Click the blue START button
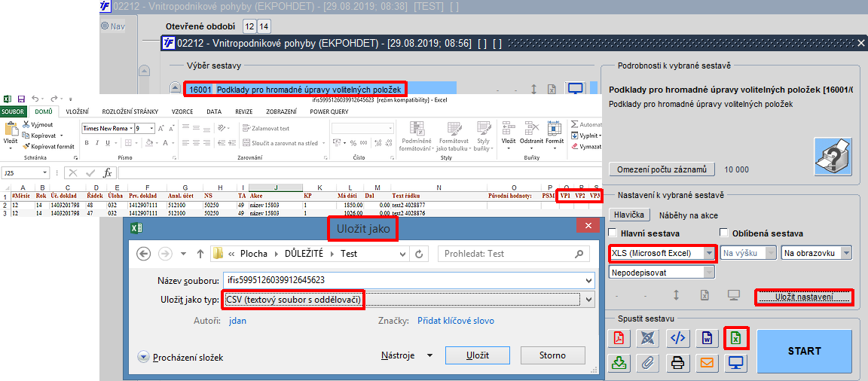 [804, 351]
